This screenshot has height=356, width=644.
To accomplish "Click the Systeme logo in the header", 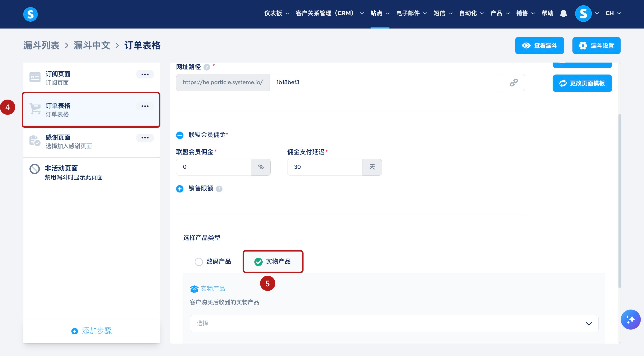I will point(31,14).
